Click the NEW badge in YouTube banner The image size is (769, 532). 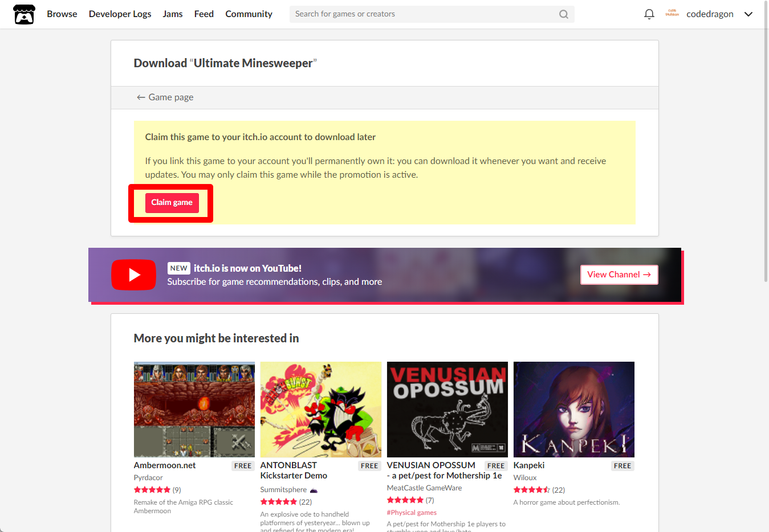coord(179,268)
